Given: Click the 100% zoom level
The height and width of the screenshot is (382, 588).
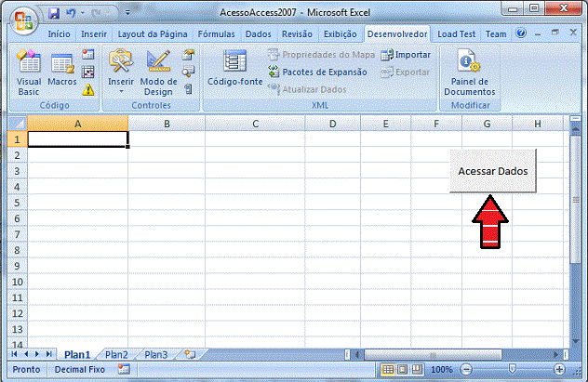Looking at the screenshot, I should 442,370.
